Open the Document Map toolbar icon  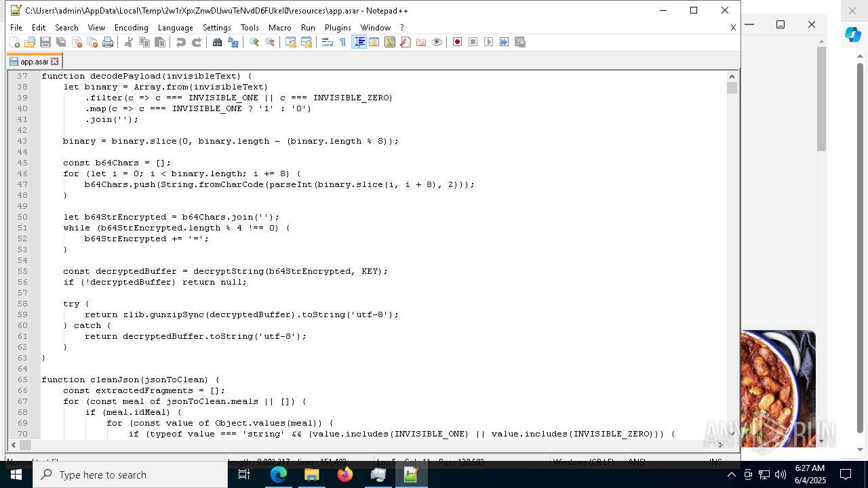pyautogui.click(x=390, y=42)
